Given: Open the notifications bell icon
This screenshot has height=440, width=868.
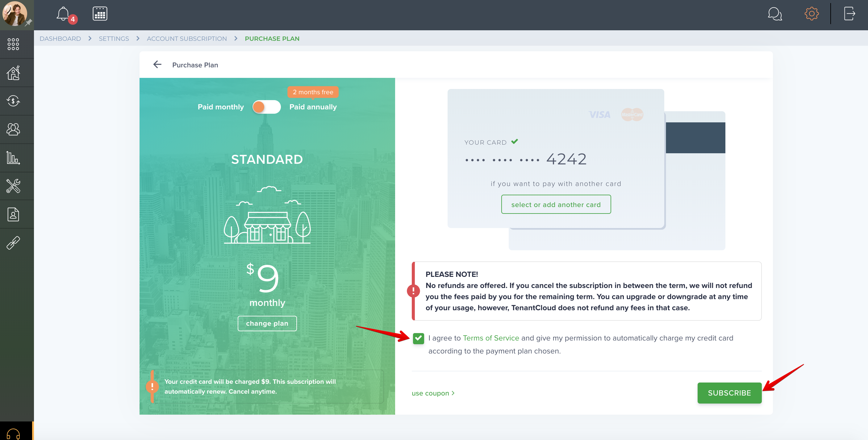Looking at the screenshot, I should (x=64, y=14).
